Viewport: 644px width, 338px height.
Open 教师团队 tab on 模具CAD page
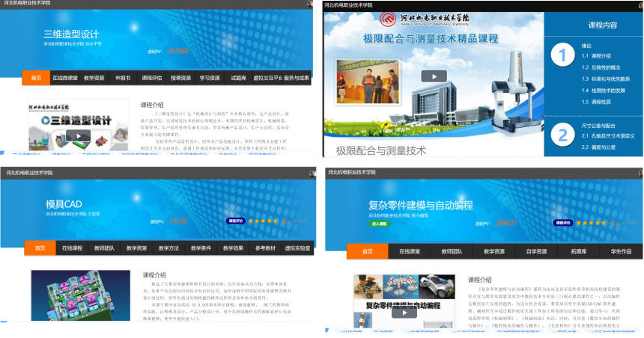[104, 248]
